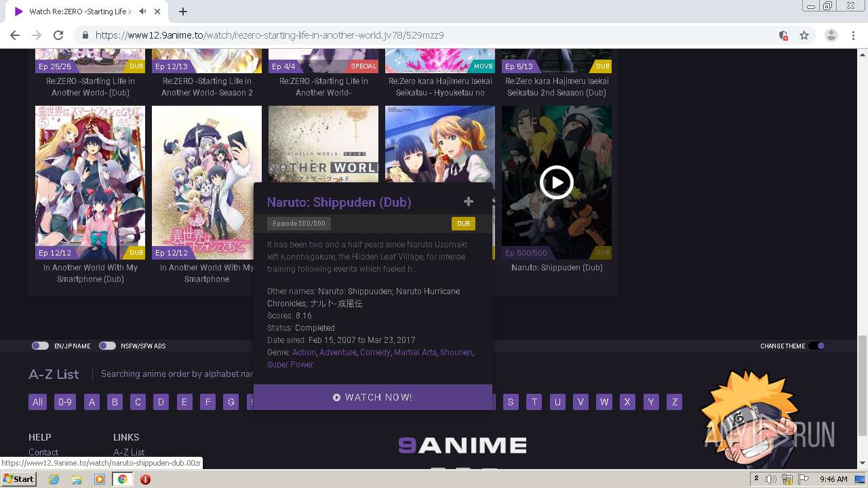Open Contact link under HELP
868x488 pixels.
[x=43, y=452]
